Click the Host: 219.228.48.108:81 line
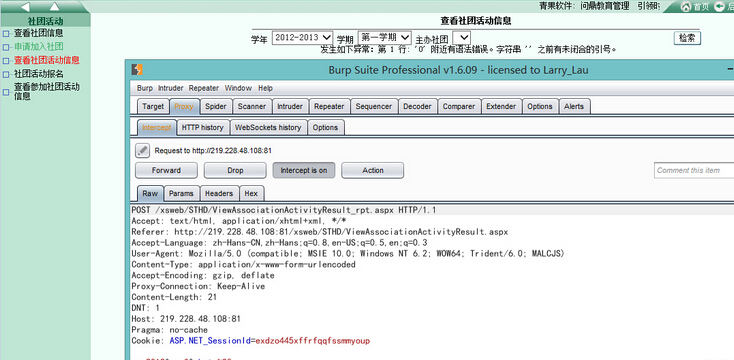Screen dimensions: 734x360 point(186,319)
